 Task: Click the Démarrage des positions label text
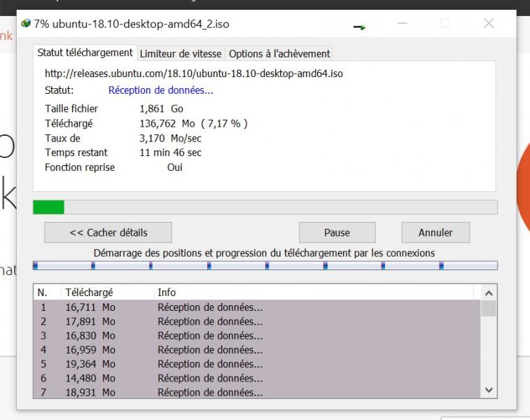click(x=264, y=253)
